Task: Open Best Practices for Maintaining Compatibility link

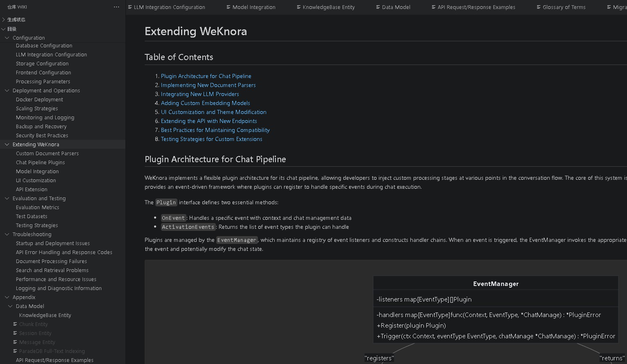Action: pos(215,130)
